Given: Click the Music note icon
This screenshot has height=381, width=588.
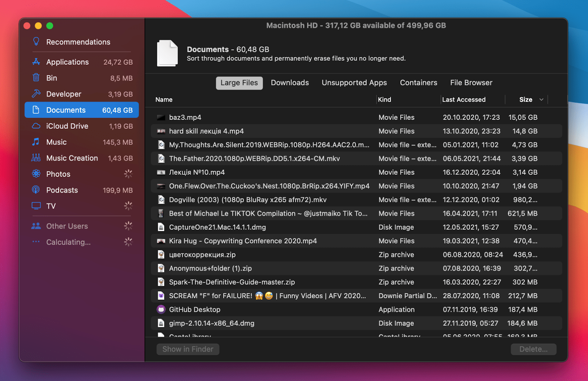Looking at the screenshot, I should pyautogui.click(x=36, y=142).
